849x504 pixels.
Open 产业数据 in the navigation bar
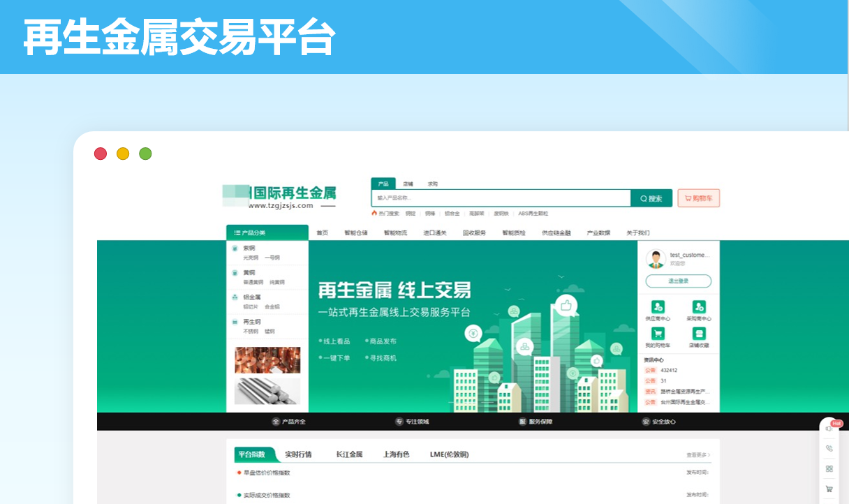[x=598, y=233]
